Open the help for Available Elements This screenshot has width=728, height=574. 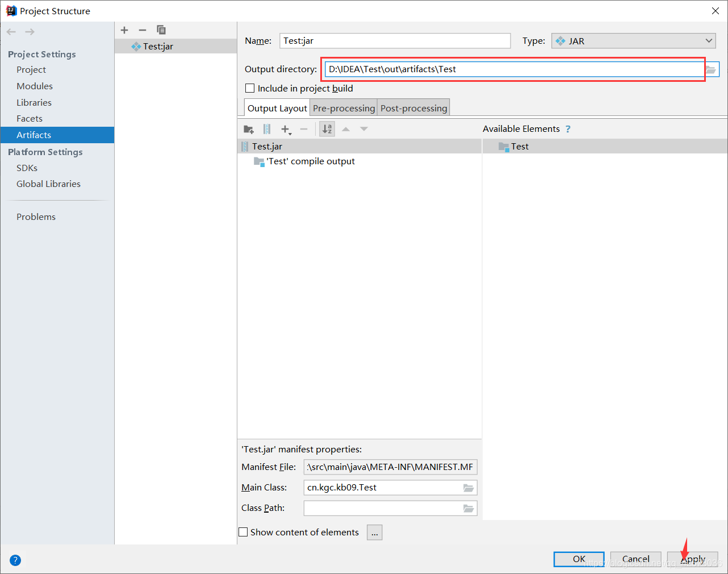568,129
